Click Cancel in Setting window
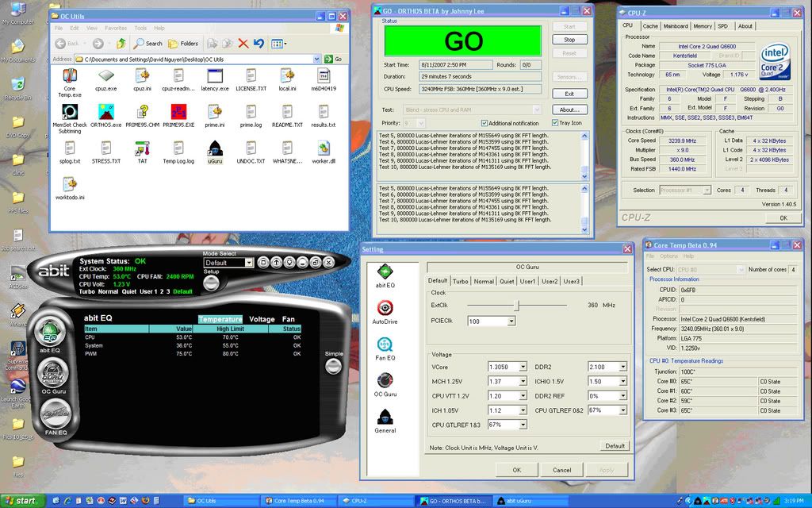This screenshot has height=508, width=812. click(x=561, y=470)
